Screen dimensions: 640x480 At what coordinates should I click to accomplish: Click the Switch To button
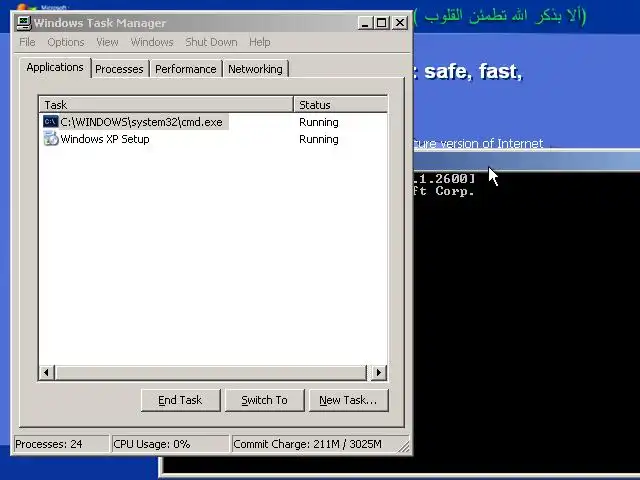(264, 400)
